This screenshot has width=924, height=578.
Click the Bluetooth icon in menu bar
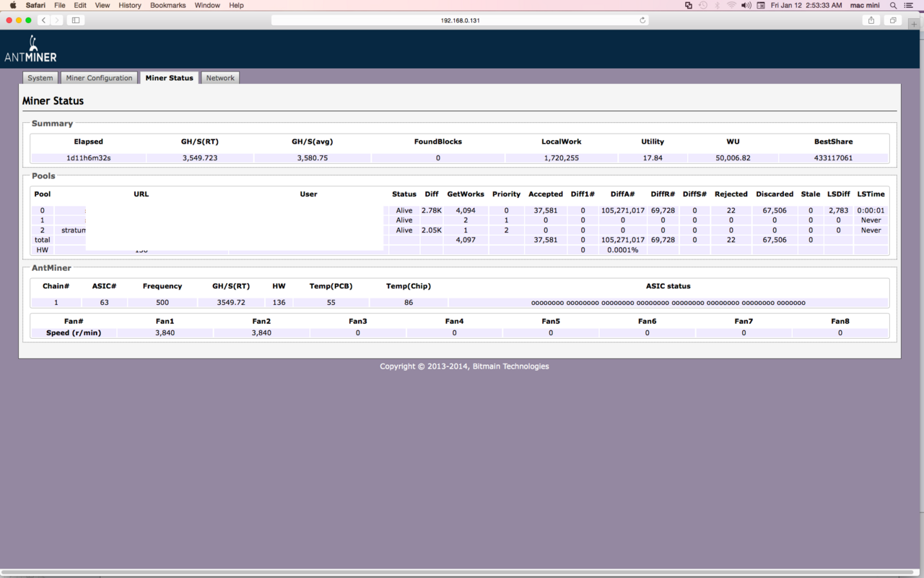click(718, 5)
